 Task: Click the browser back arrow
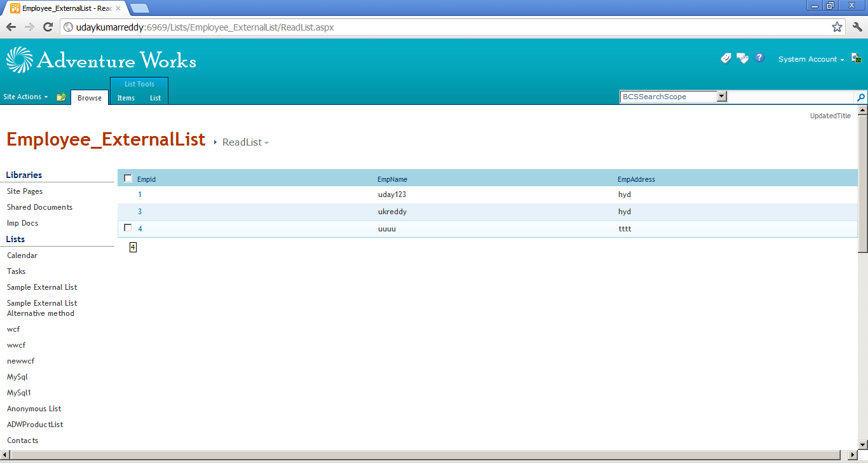point(11,27)
